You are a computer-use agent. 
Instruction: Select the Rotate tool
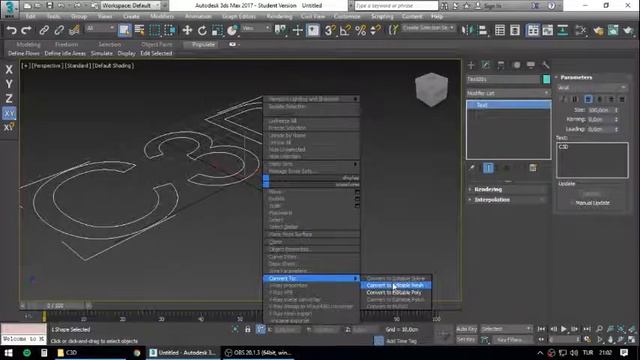(202, 30)
